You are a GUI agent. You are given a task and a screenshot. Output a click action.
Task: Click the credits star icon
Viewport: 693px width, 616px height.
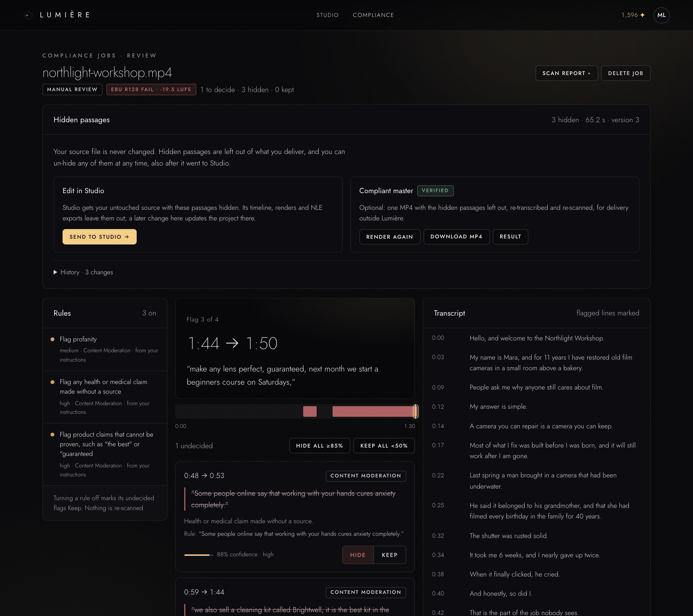pos(642,15)
